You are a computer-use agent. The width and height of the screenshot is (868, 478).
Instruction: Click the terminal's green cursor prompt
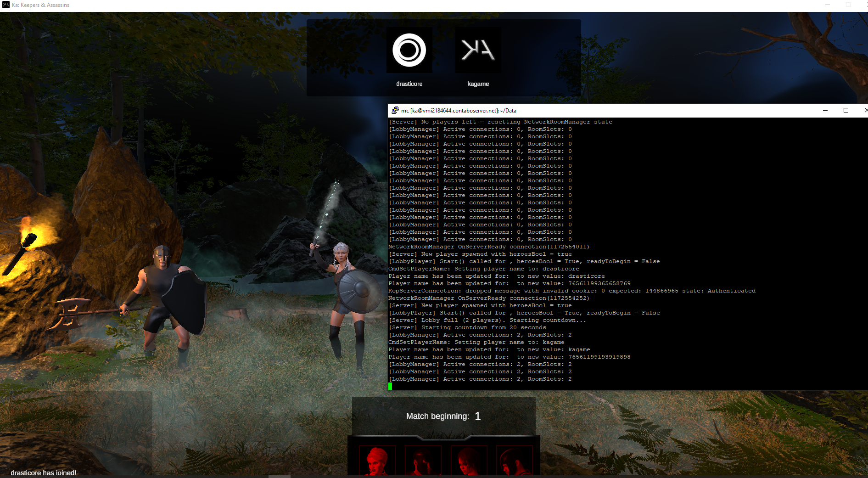coord(390,386)
